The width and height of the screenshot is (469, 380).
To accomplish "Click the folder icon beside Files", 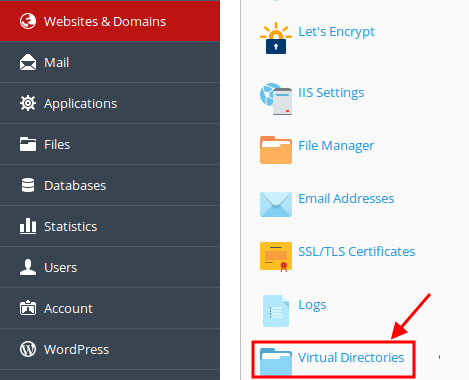I will 28,144.
